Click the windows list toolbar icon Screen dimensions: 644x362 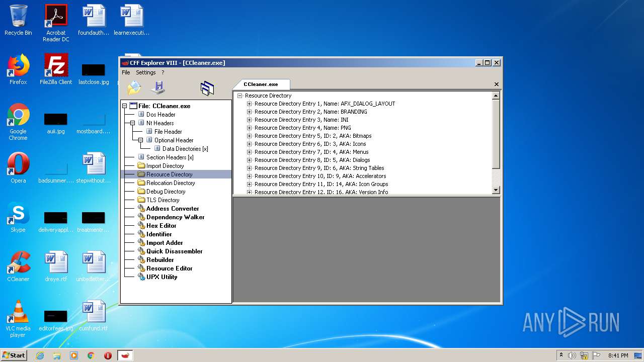coord(207,88)
